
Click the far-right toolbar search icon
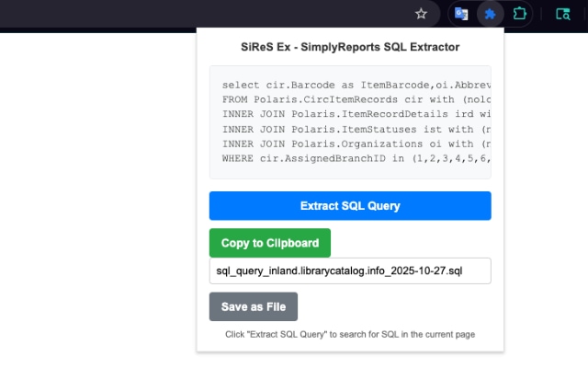point(563,14)
